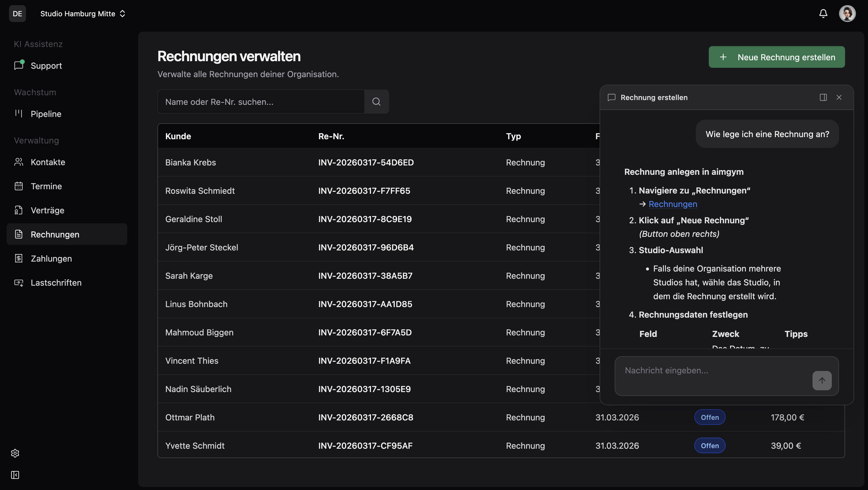Click invoice number INV-20260317-2668C8
This screenshot has height=490, width=868.
pyautogui.click(x=366, y=417)
